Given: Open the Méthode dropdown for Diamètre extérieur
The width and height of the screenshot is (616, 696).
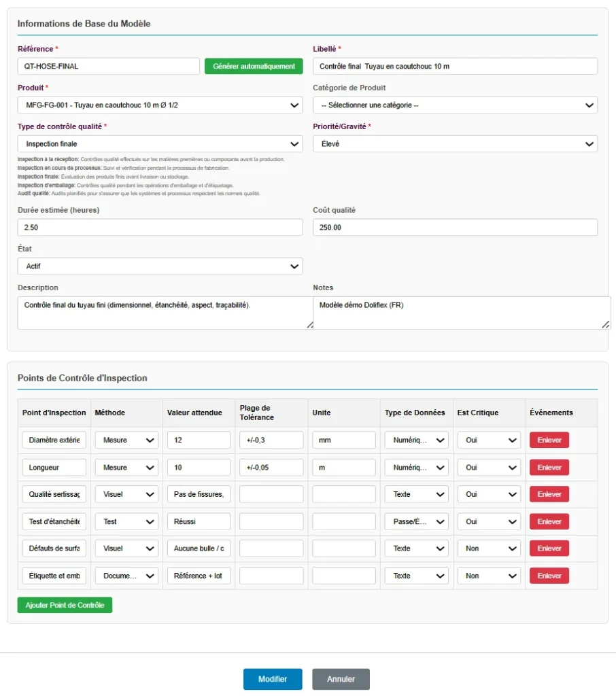Looking at the screenshot, I should (x=126, y=440).
